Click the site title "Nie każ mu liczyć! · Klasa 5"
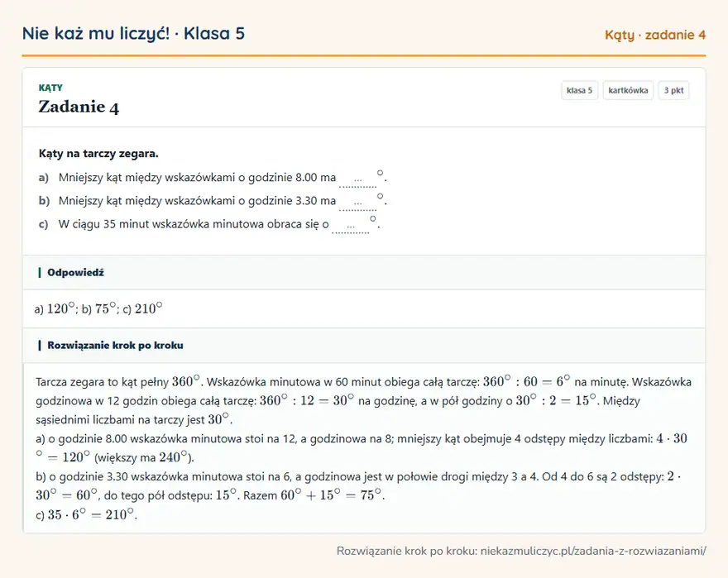728x578 pixels. 133,33
